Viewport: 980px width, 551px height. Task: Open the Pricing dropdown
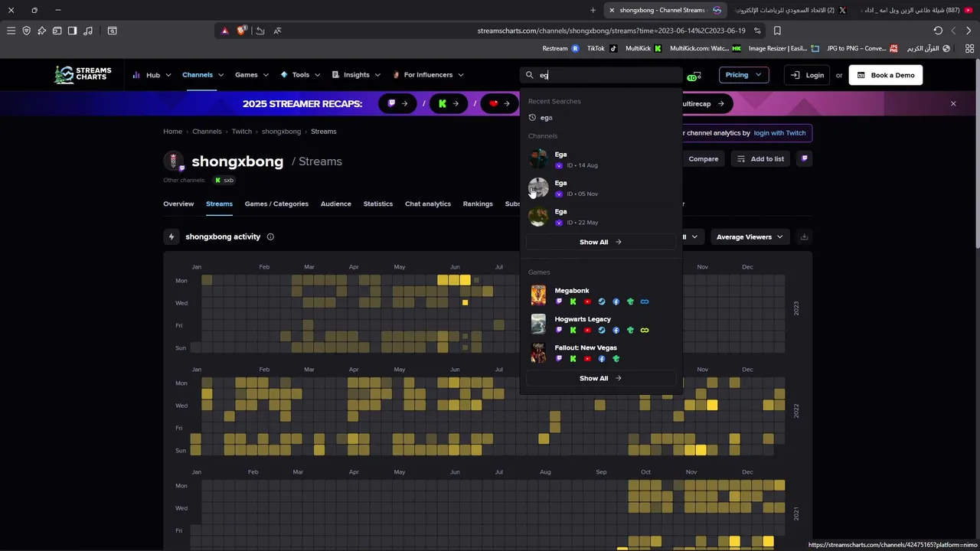click(744, 75)
